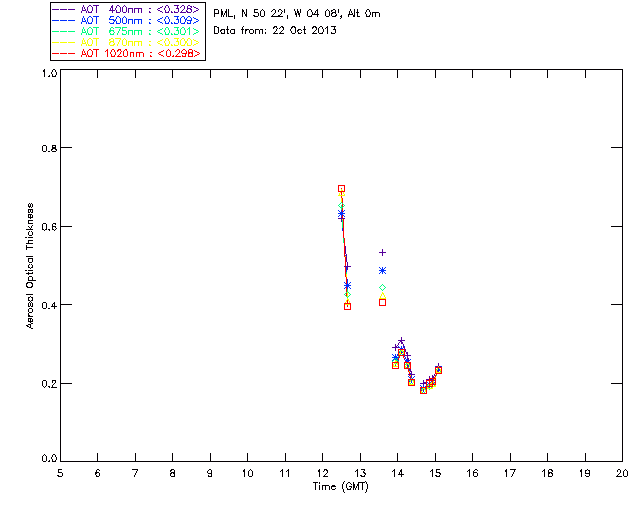Click the lowest red square marker near 0.18
640x512 pixels.
423,391
